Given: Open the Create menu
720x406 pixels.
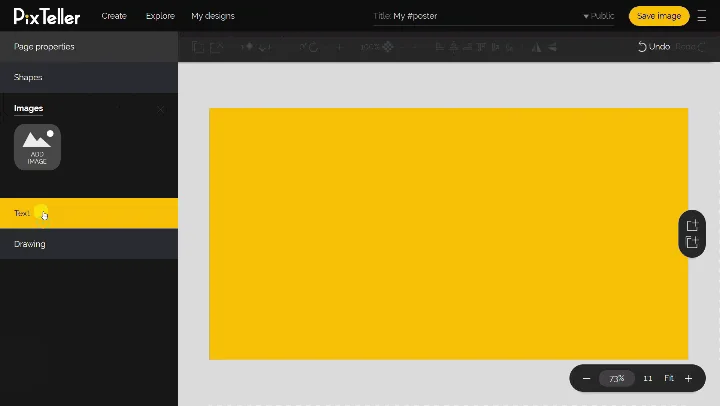Looking at the screenshot, I should [114, 16].
